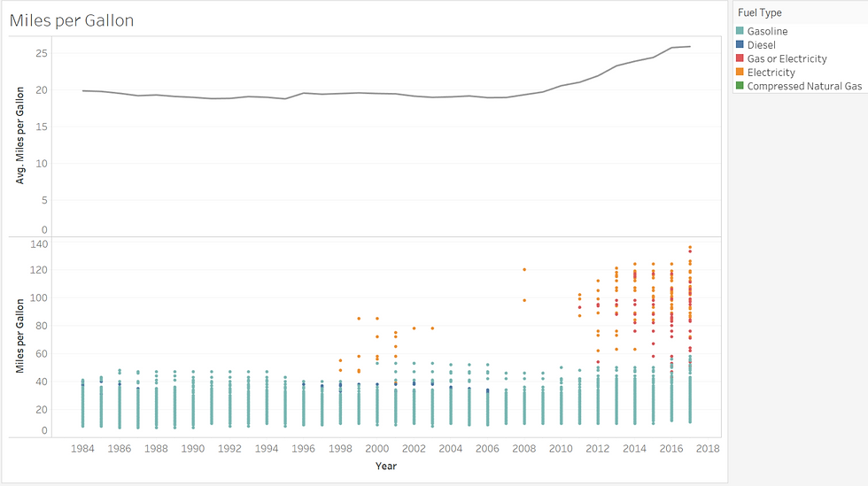Image resolution: width=868 pixels, height=486 pixels.
Task: Select the Electricity orange color swatch
Action: [740, 72]
